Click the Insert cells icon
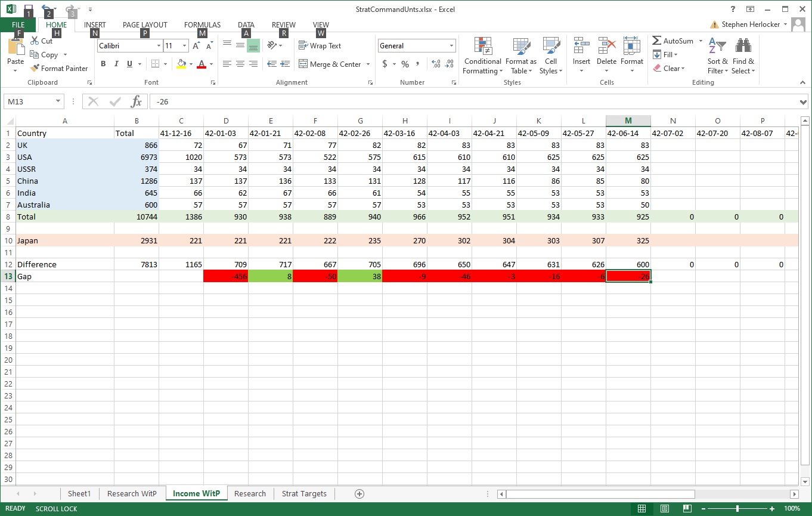The width and height of the screenshot is (812, 516). coord(581,47)
